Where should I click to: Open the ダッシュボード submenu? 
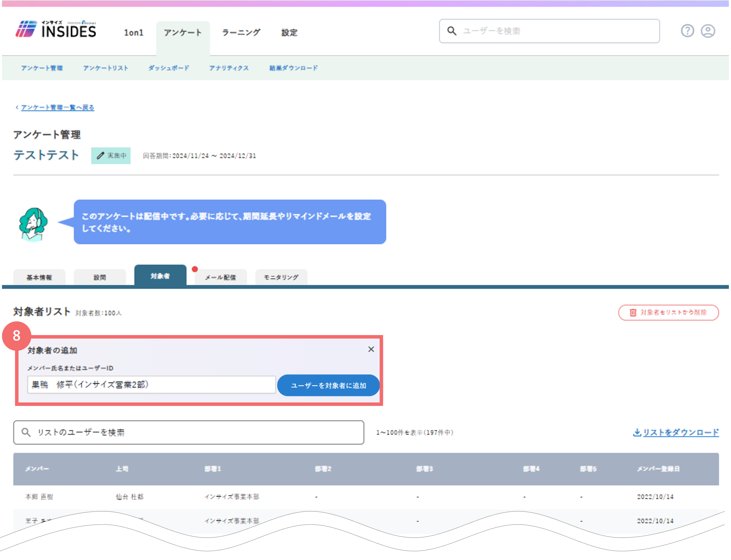pos(169,68)
